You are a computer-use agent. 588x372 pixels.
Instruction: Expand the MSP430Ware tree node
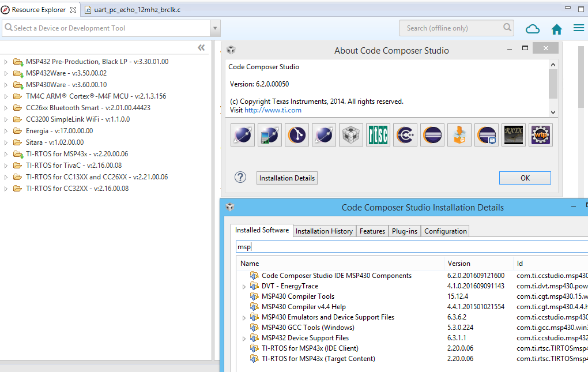point(6,85)
